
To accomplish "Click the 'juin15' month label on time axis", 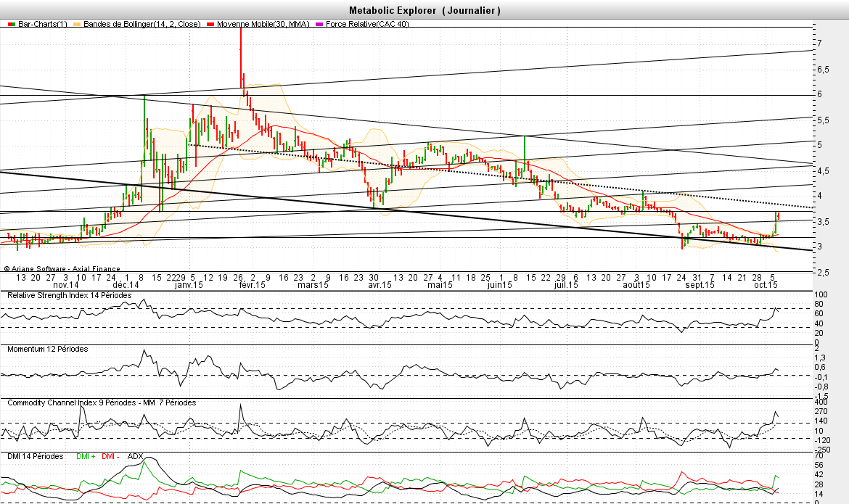I will [x=499, y=285].
